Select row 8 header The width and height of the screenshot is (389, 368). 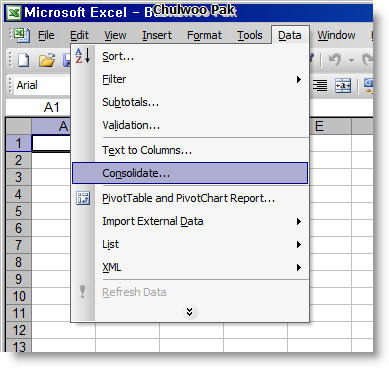[x=19, y=262]
